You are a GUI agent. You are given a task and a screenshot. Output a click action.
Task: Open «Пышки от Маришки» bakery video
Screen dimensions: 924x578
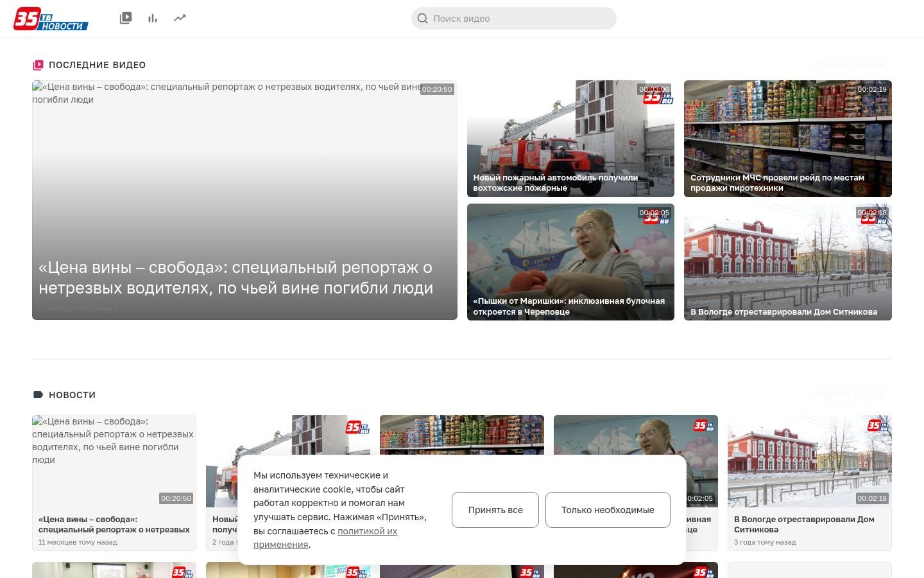(570, 262)
